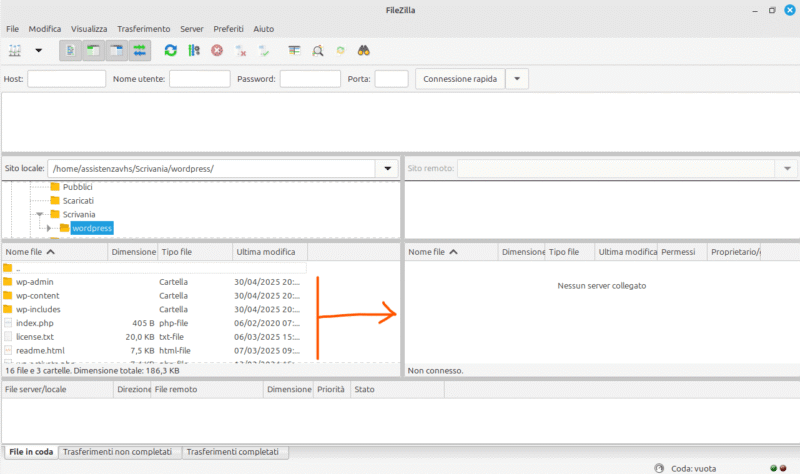Toggle local directory tree display
This screenshot has width=800, height=474.
pyautogui.click(x=93, y=51)
